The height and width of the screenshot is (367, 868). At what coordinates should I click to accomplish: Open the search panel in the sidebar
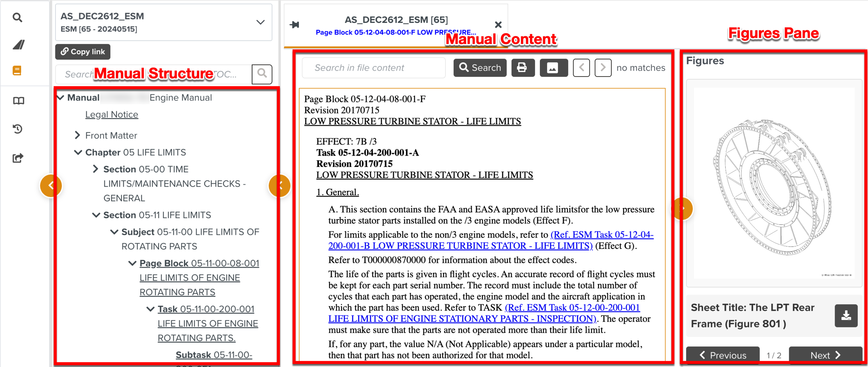point(18,17)
